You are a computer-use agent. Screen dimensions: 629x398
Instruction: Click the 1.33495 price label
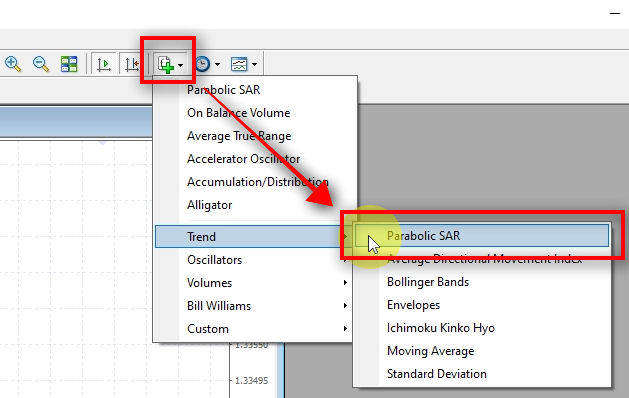[x=252, y=380]
